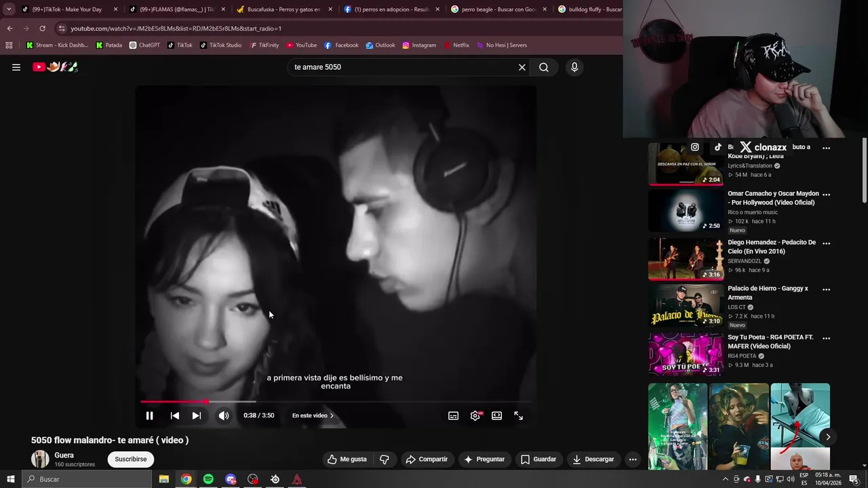Share the video via Compartir
This screenshot has width=868, height=488.
coord(427,459)
